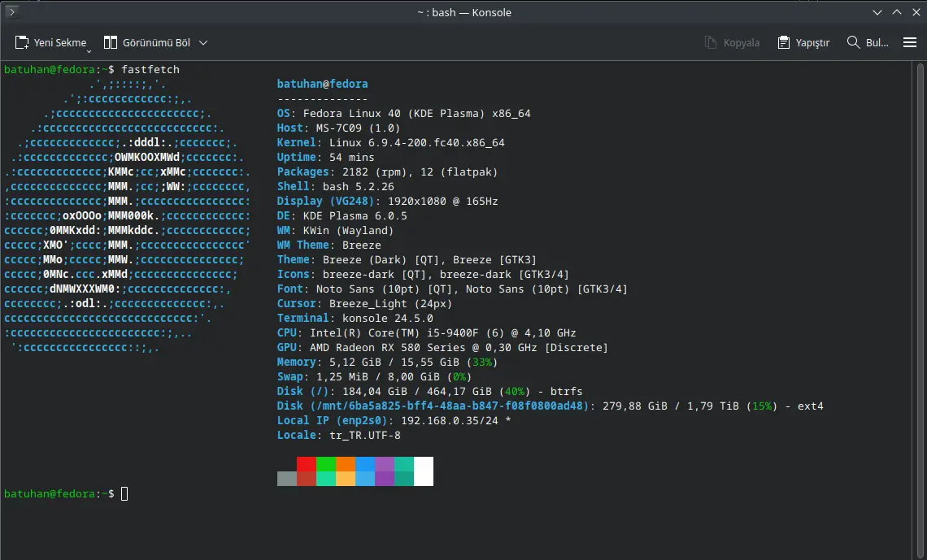Click the GPU Radeon RX 580 line

coord(442,347)
